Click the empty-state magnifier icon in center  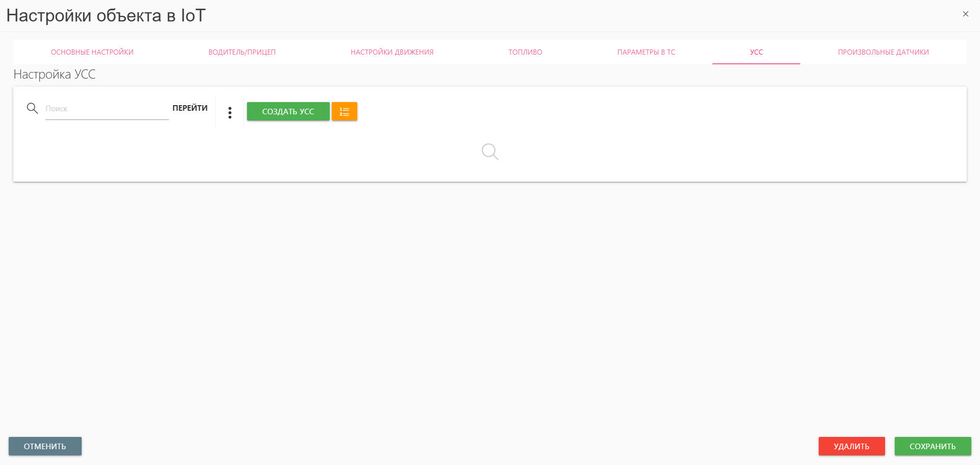[489, 152]
